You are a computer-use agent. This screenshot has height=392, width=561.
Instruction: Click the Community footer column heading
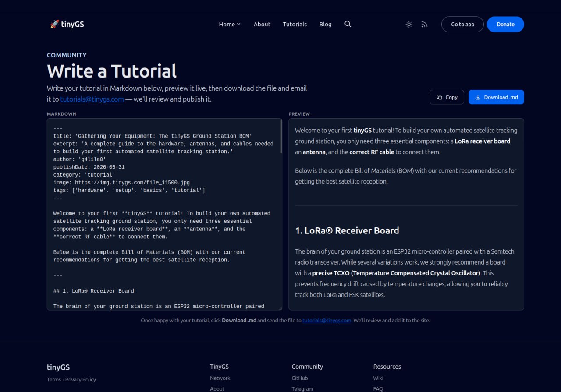(x=307, y=367)
